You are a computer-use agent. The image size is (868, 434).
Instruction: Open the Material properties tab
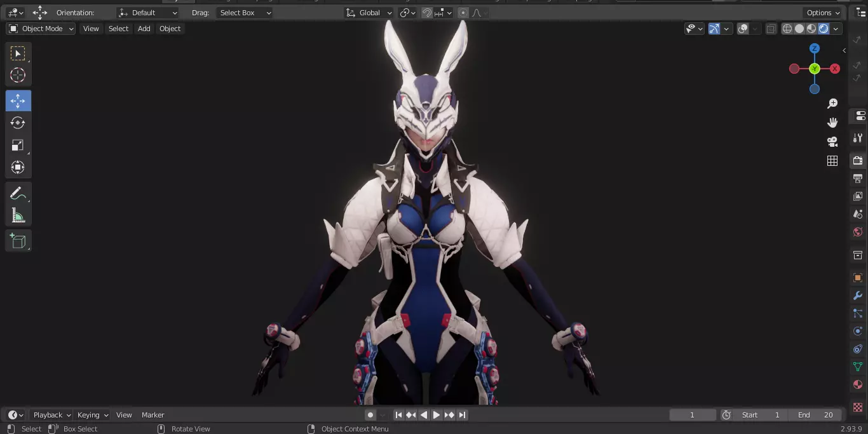click(858, 385)
